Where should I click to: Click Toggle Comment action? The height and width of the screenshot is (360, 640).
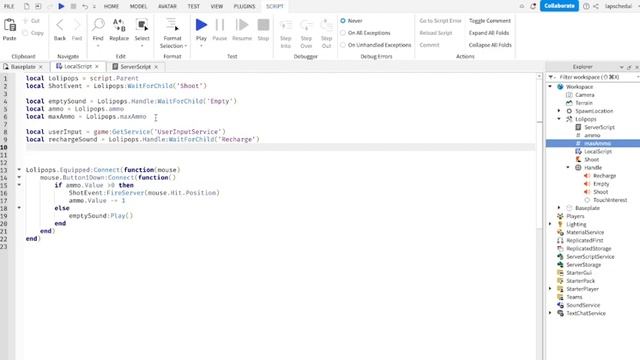click(490, 20)
